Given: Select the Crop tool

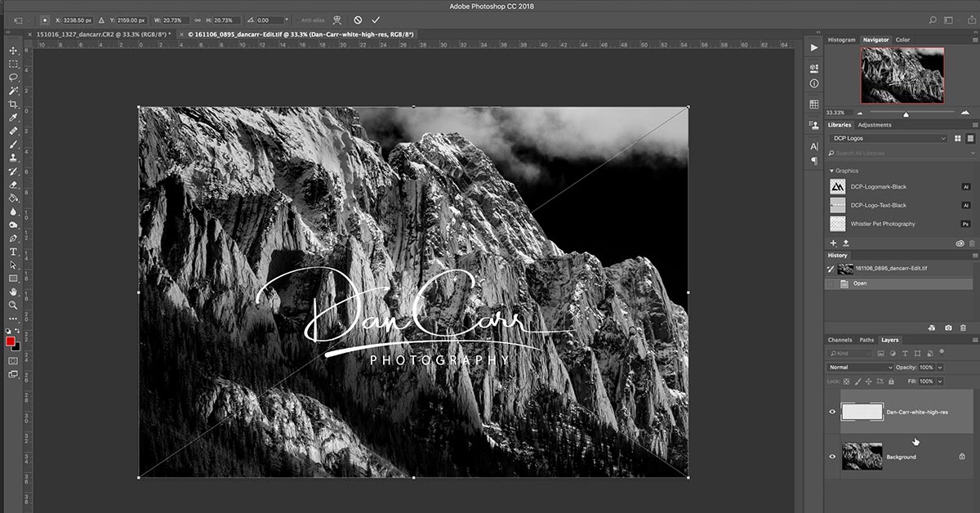Looking at the screenshot, I should 13,104.
